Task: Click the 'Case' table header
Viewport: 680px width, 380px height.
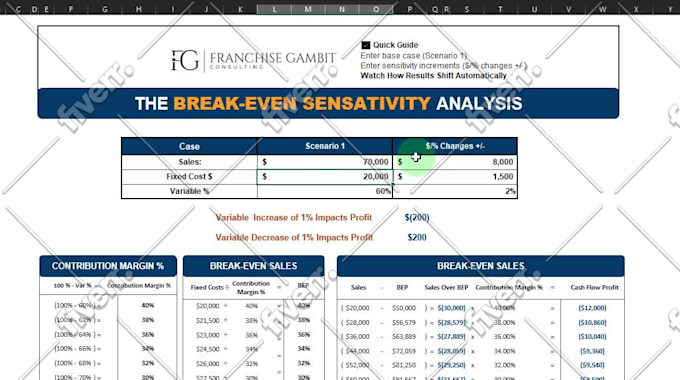Action: pyautogui.click(x=190, y=146)
